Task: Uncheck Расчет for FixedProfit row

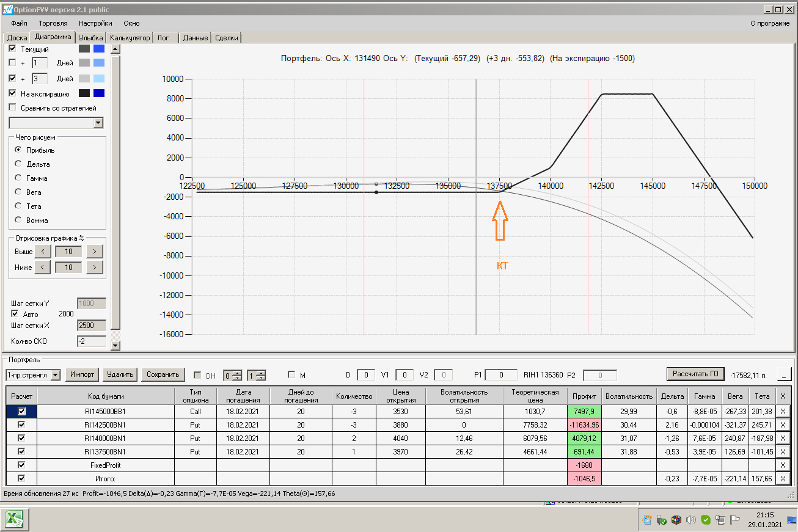Action: [x=22, y=465]
